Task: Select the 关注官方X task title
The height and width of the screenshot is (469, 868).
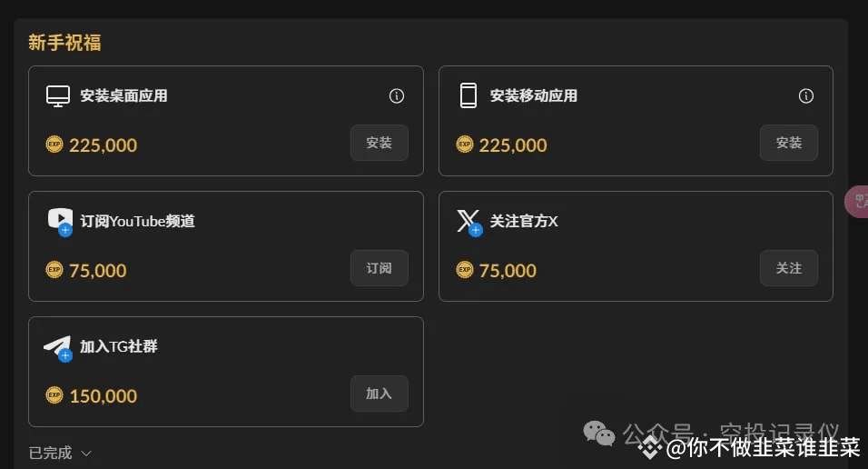Action: pyautogui.click(x=524, y=221)
